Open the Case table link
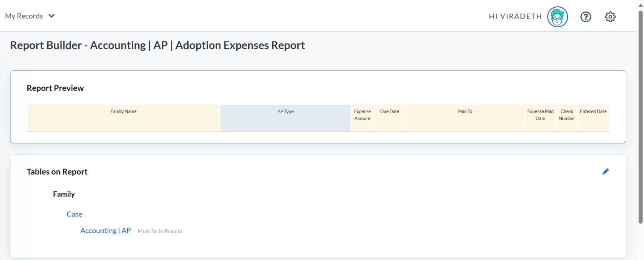This screenshot has height=260, width=644. click(75, 214)
